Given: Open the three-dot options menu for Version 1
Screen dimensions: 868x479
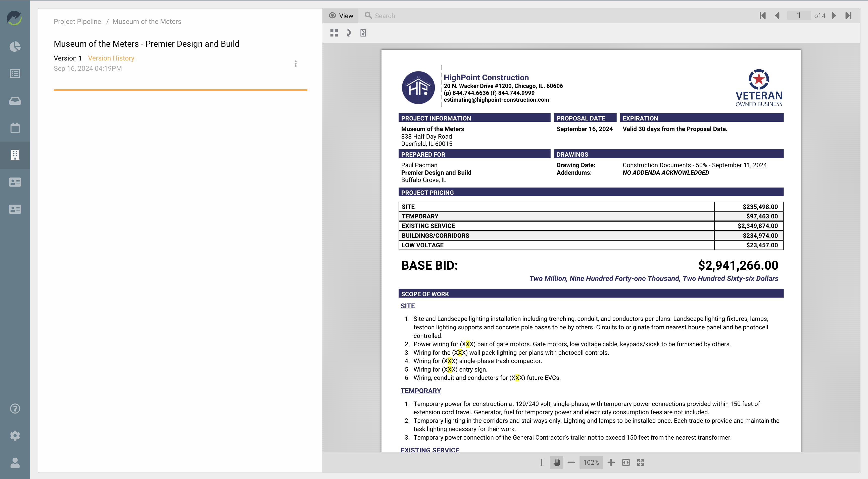Looking at the screenshot, I should pos(296,64).
